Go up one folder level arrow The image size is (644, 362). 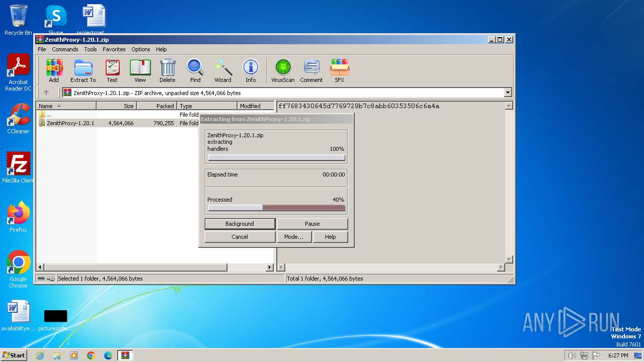click(46, 93)
